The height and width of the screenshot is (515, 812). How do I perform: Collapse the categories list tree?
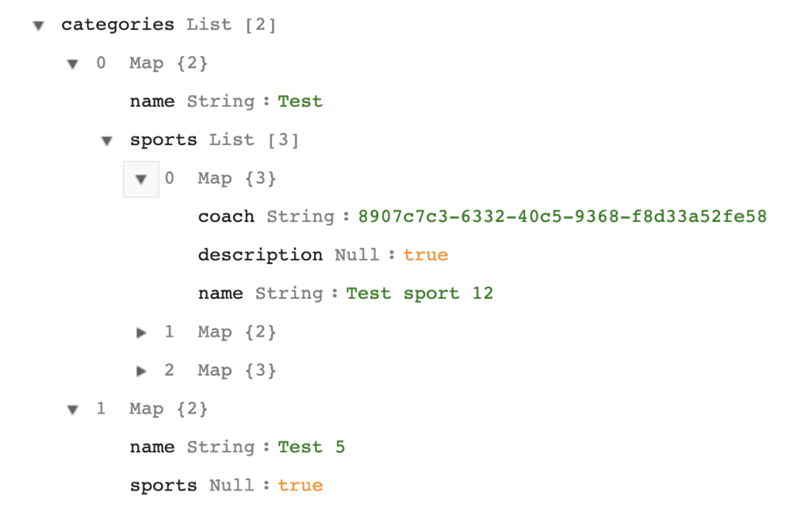pos(38,25)
